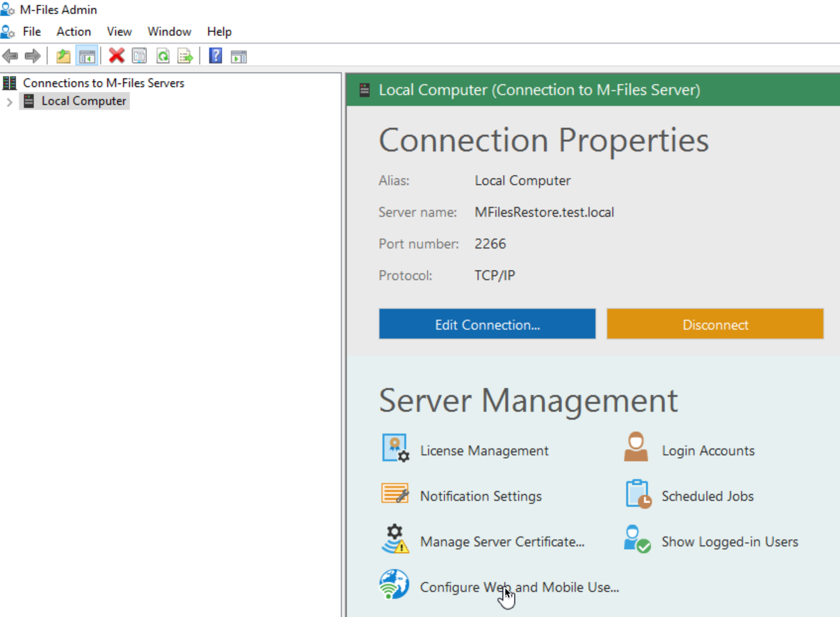840x617 pixels.
Task: Open License Management link
Action: [484, 451]
